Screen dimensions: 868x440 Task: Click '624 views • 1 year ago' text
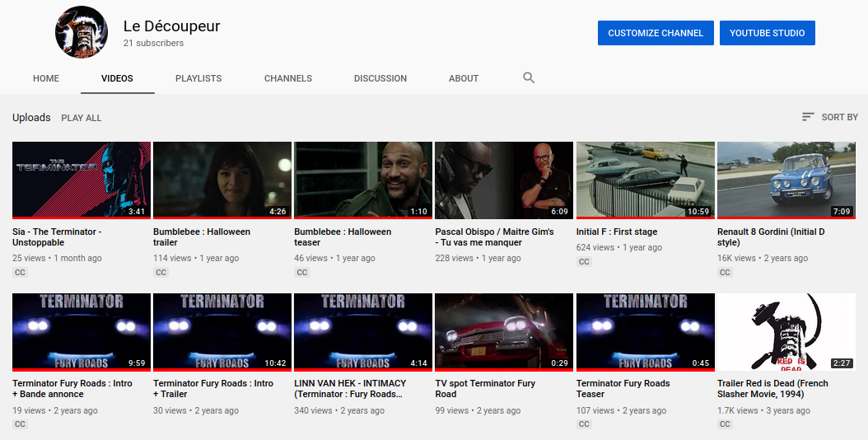click(x=619, y=247)
